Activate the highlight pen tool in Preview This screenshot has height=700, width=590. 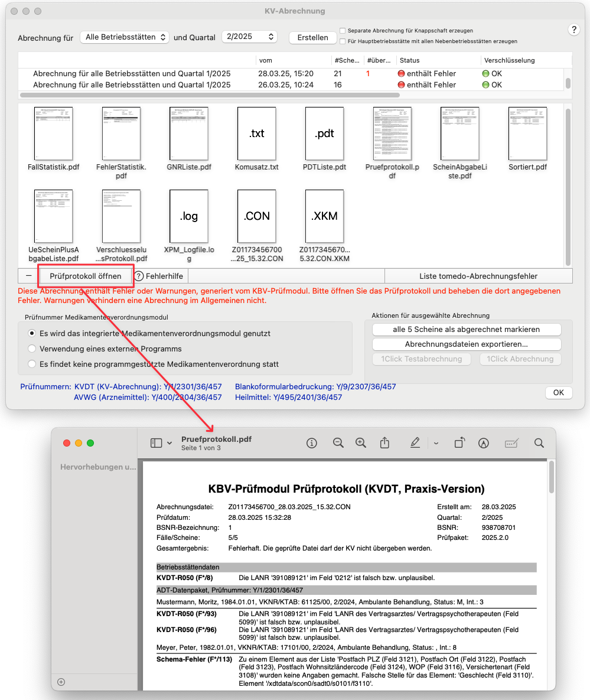point(415,443)
